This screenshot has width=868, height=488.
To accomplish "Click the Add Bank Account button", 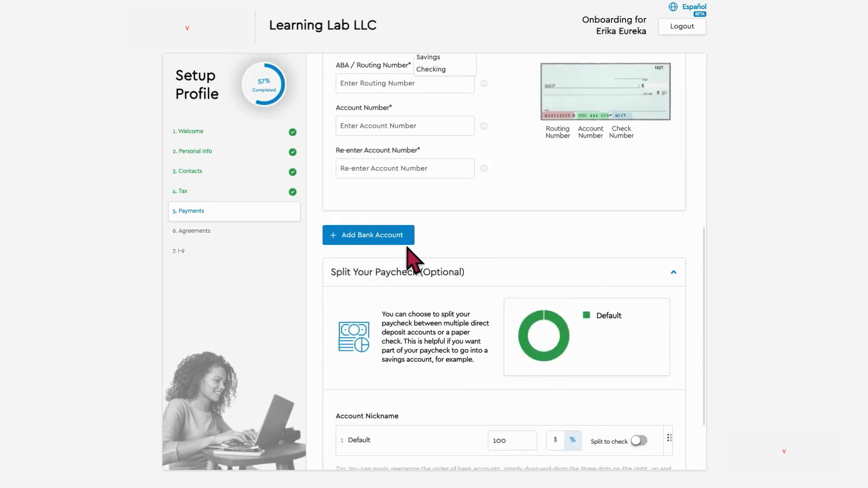I will 368,235.
